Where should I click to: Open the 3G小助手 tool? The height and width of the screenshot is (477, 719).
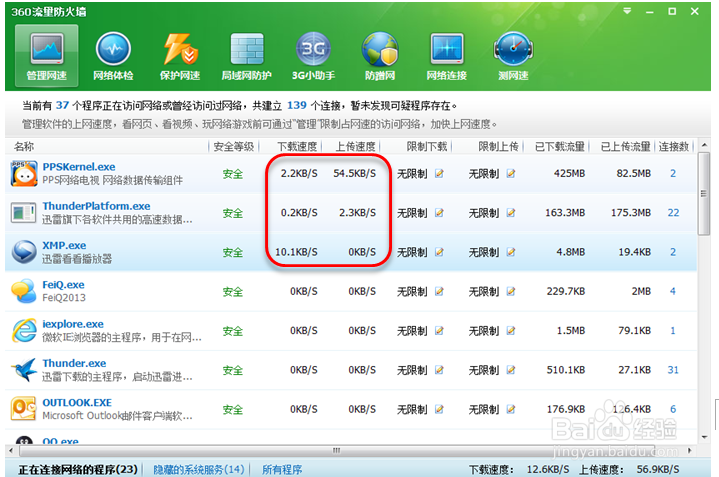coord(314,55)
